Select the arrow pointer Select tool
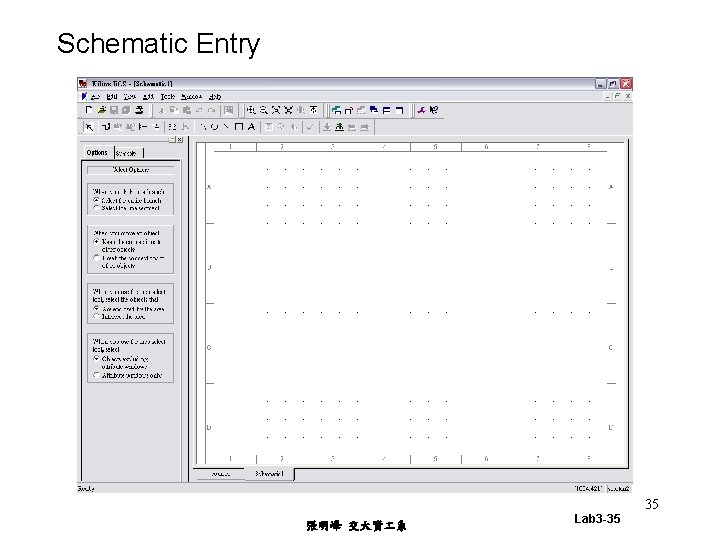Image resolution: width=720 pixels, height=540 pixels. click(90, 127)
